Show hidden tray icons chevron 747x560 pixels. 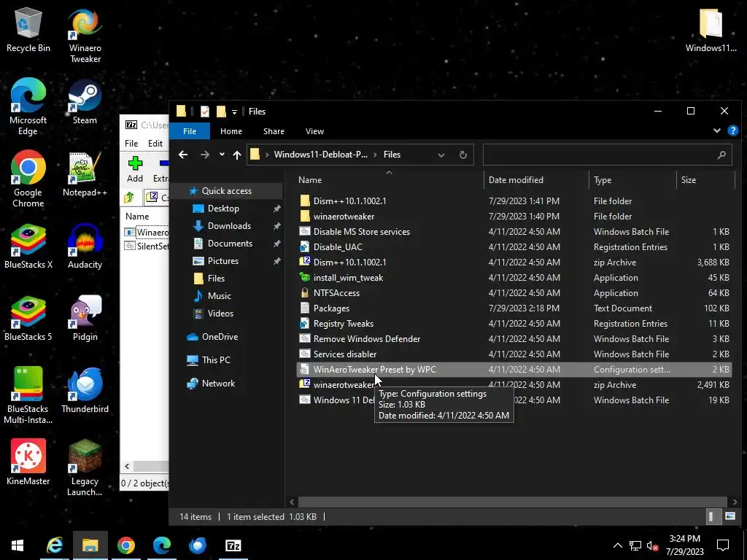pyautogui.click(x=617, y=545)
